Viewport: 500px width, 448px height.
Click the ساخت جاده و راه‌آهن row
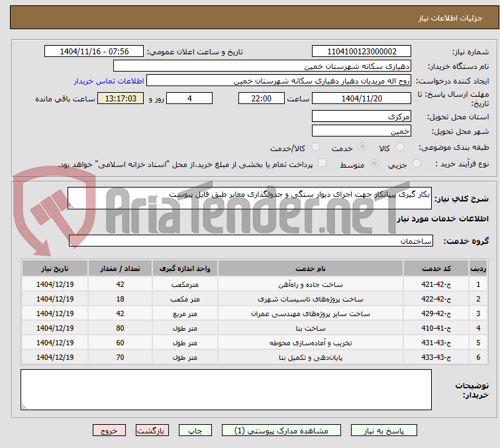point(254,284)
